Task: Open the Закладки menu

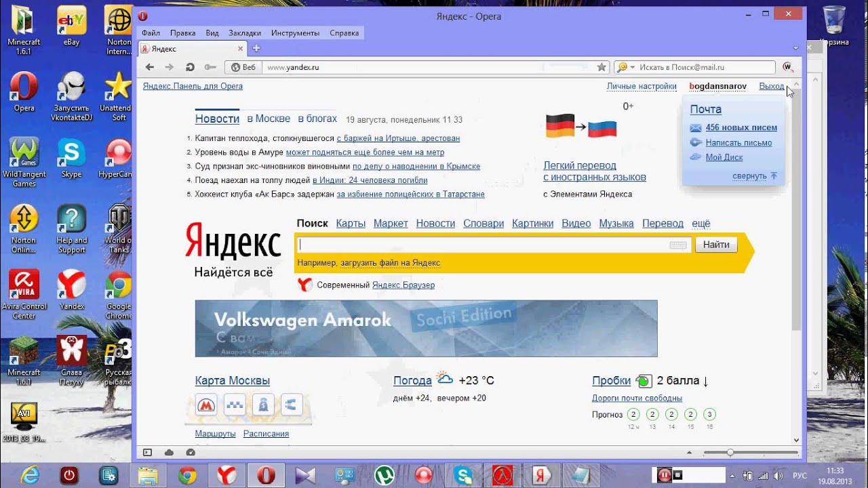Action: (245, 33)
